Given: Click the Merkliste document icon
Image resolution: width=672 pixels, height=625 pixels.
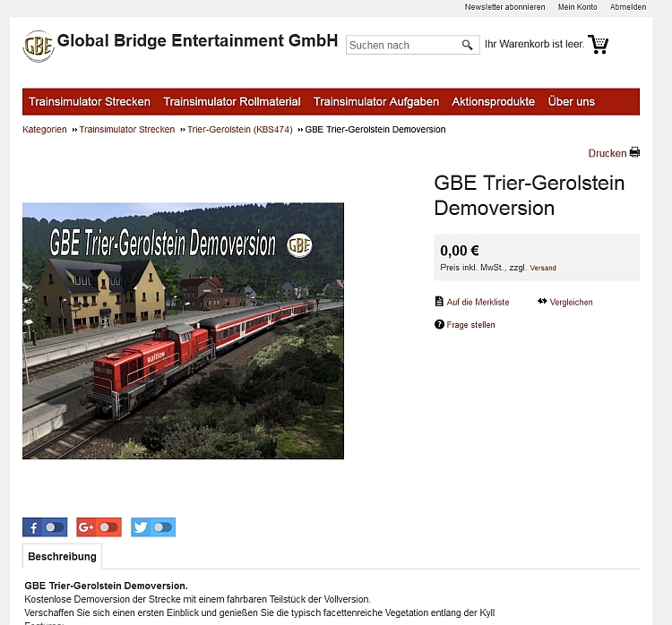Looking at the screenshot, I should (x=439, y=302).
